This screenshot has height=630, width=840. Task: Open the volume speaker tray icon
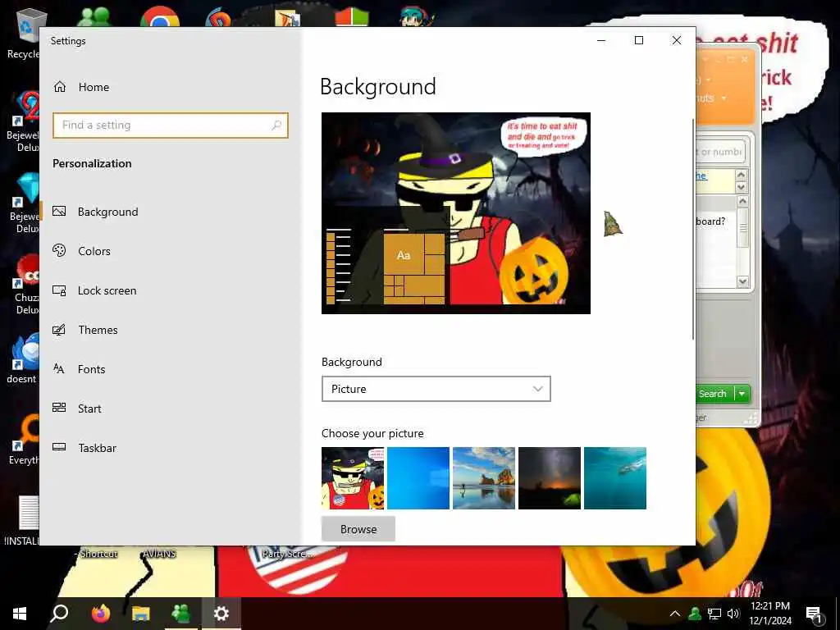point(733,614)
